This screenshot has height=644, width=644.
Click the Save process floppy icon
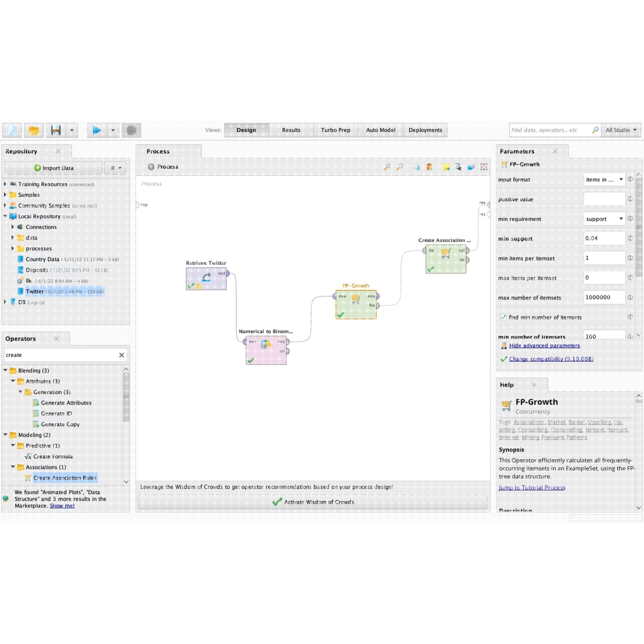coord(56,130)
